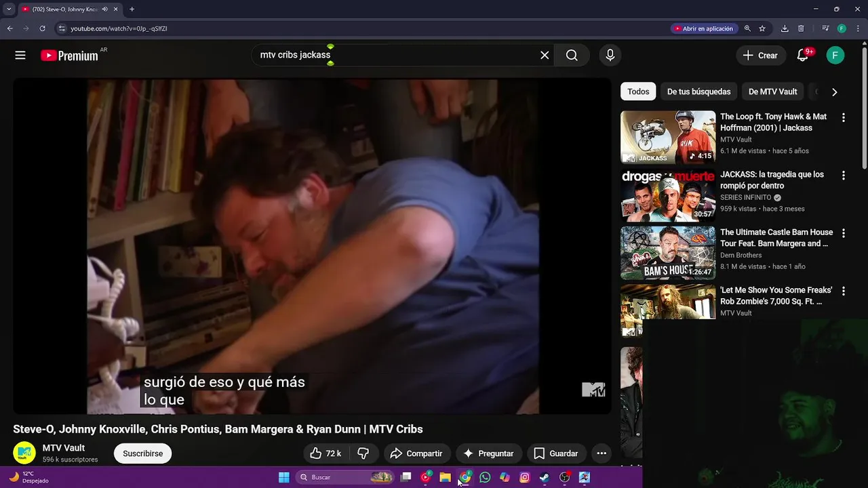Open the YouTube hamburger guide menu
Screen dimensions: 868x488
click(20, 56)
